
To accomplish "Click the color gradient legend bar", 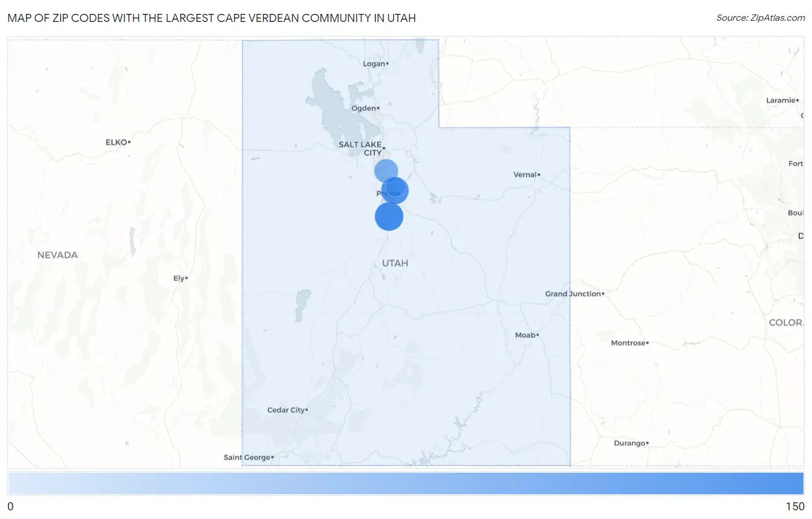I will (405, 483).
